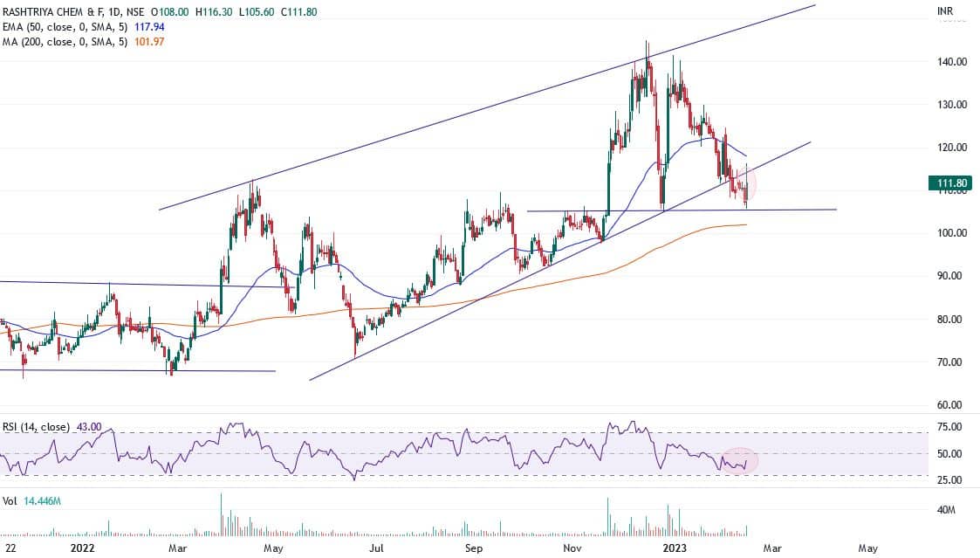Click the 2022 label on the time axis
The height and width of the screenshot is (558, 980).
click(81, 548)
